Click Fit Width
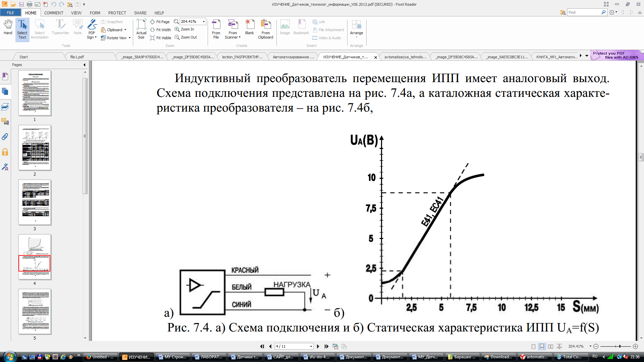 [x=161, y=30]
